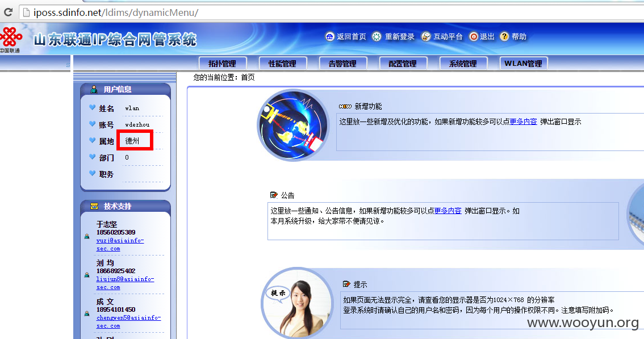Click the breadcrumb 您的当前位置: 首页
The image size is (644, 339).
tap(224, 77)
